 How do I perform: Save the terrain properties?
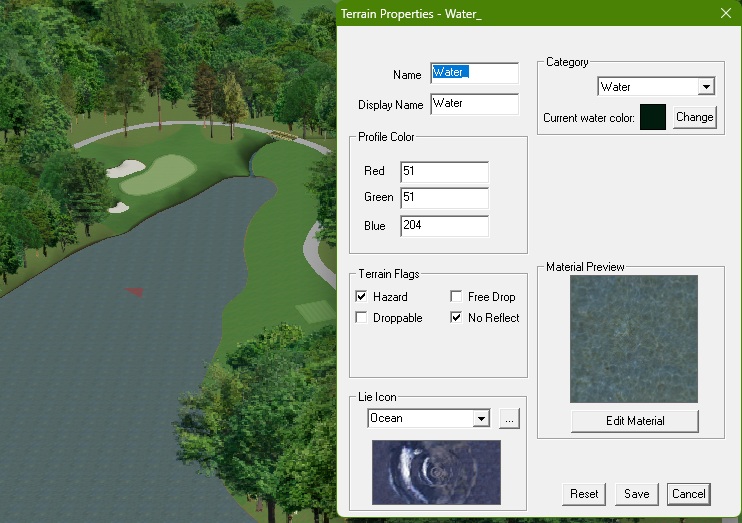[636, 494]
